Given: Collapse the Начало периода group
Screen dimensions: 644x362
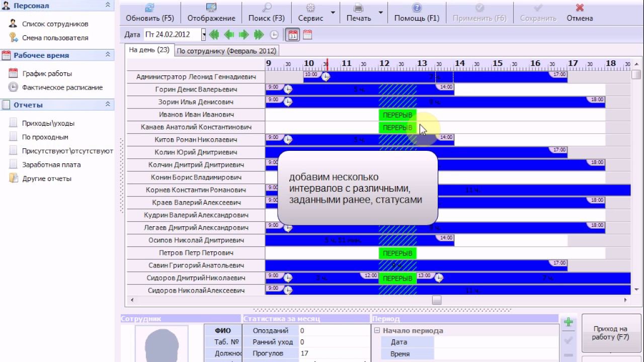Looking at the screenshot, I should click(376, 331).
